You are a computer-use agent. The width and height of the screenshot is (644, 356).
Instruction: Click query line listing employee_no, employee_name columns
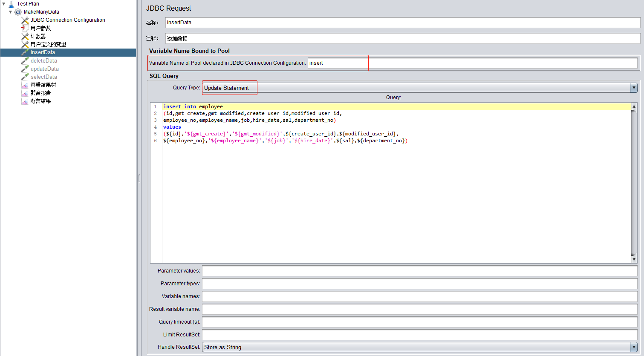[249, 120]
